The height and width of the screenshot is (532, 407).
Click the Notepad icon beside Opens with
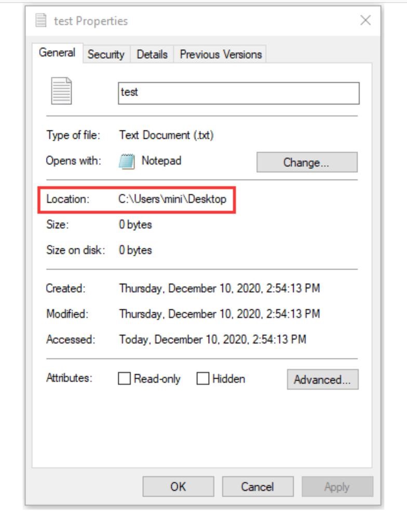coord(127,162)
